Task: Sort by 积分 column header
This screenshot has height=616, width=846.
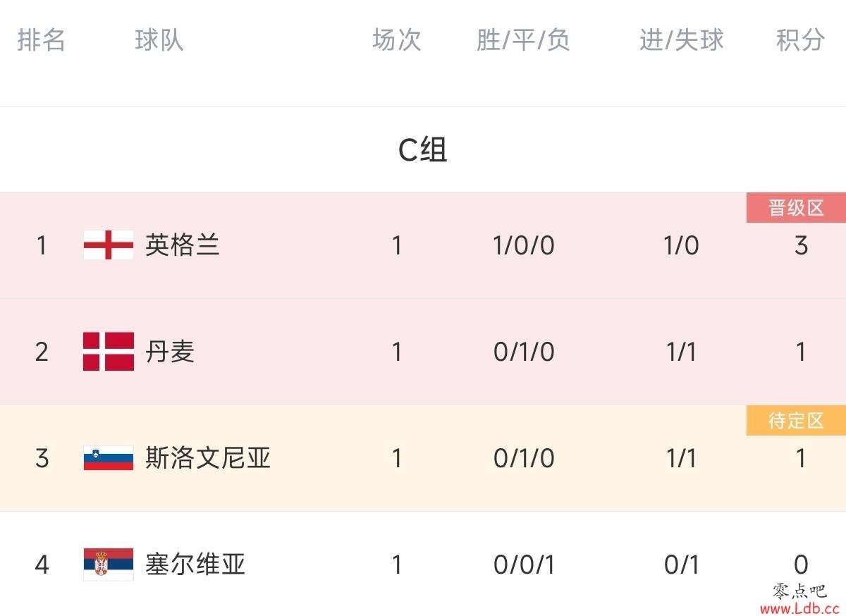Action: coord(800,39)
